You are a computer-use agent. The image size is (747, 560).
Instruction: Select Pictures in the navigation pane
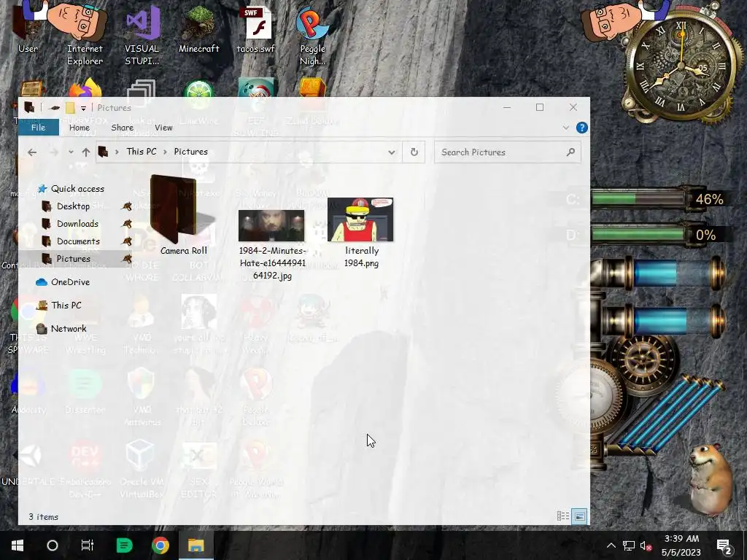pos(73,259)
